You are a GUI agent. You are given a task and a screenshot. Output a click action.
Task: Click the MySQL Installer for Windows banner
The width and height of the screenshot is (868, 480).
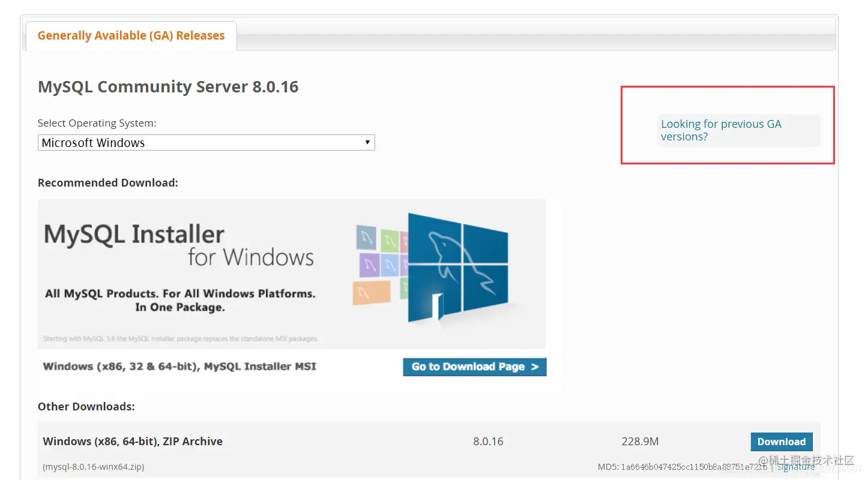point(292,274)
